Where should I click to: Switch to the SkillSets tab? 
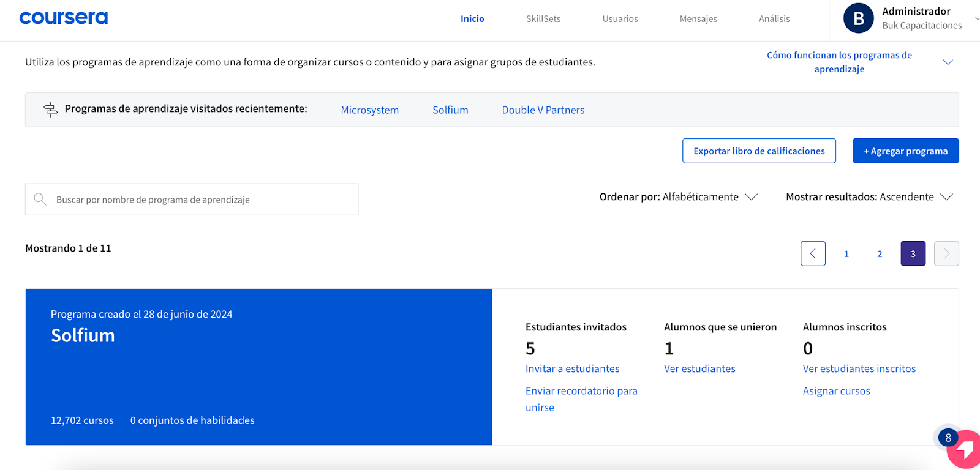pyautogui.click(x=543, y=19)
